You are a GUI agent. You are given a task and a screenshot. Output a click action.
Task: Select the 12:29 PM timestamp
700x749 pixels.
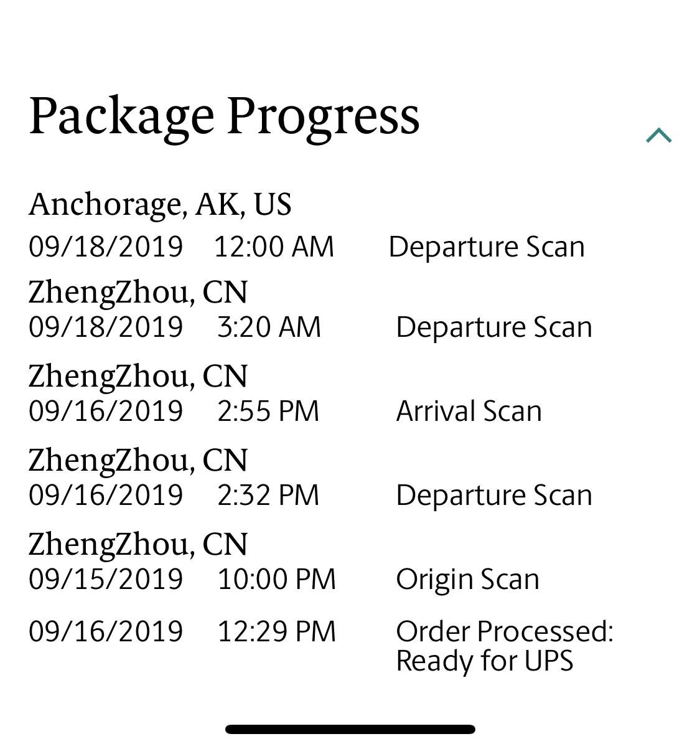point(276,632)
